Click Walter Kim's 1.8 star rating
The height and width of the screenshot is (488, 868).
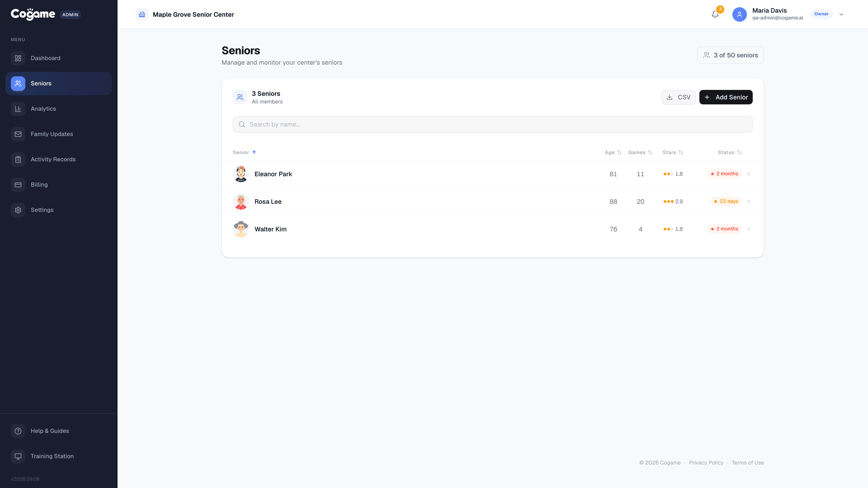[x=673, y=229]
